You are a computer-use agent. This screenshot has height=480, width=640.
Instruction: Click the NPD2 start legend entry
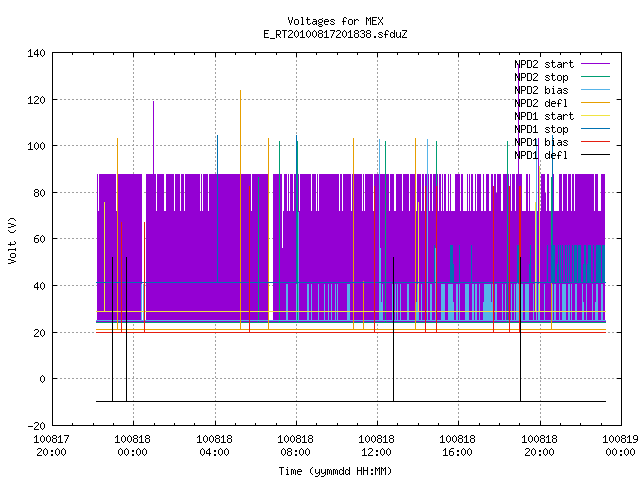coord(544,64)
